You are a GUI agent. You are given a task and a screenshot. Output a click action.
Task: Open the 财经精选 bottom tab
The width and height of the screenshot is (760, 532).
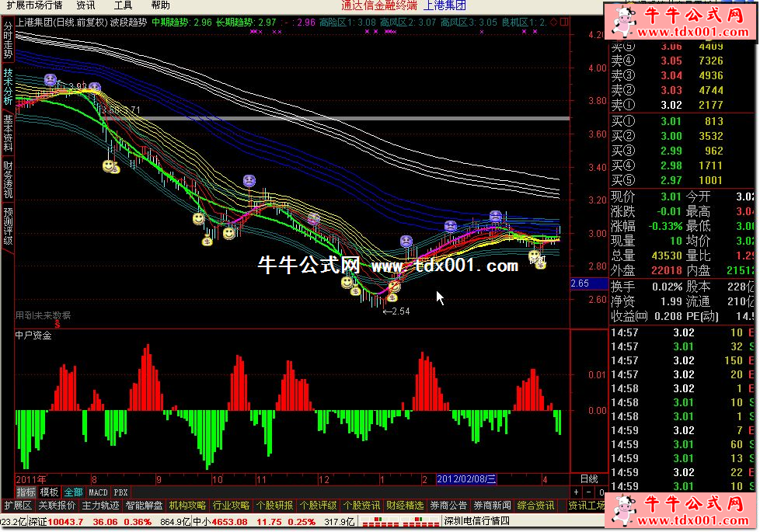405,506
